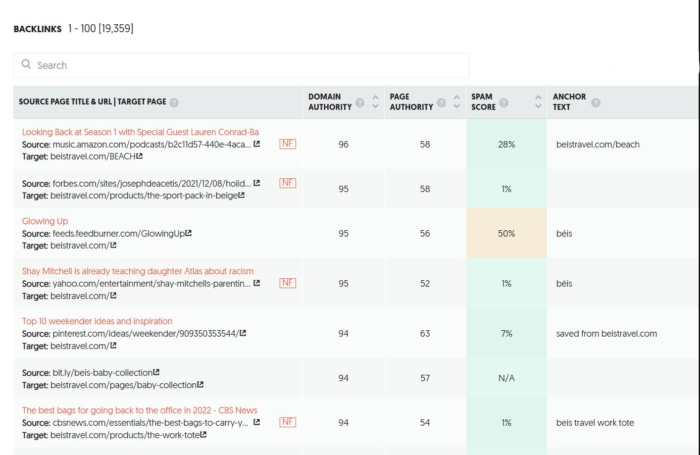Open external link icon for forbes.com source
The image size is (700, 455).
(x=257, y=183)
